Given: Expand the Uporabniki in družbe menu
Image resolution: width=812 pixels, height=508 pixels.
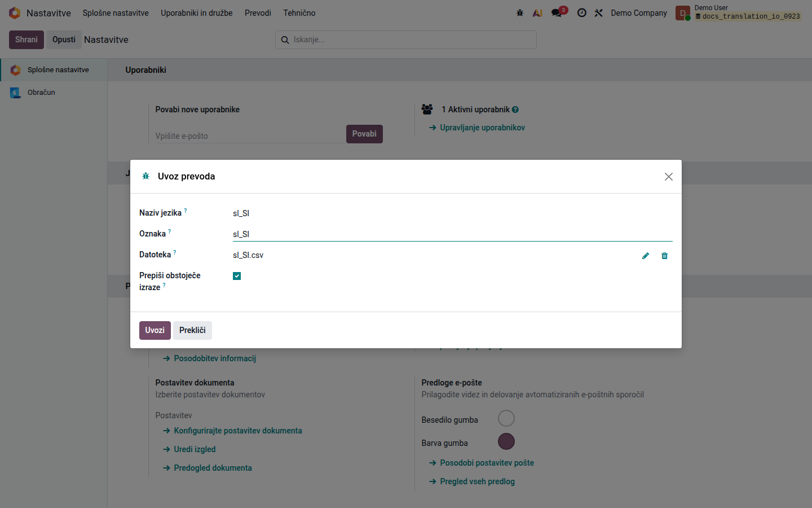Looking at the screenshot, I should (x=196, y=13).
